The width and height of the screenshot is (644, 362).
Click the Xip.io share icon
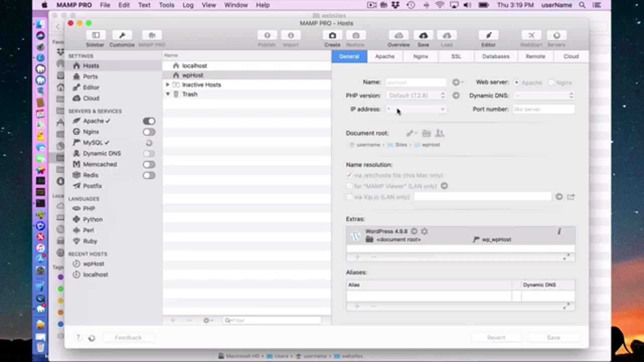(x=571, y=197)
